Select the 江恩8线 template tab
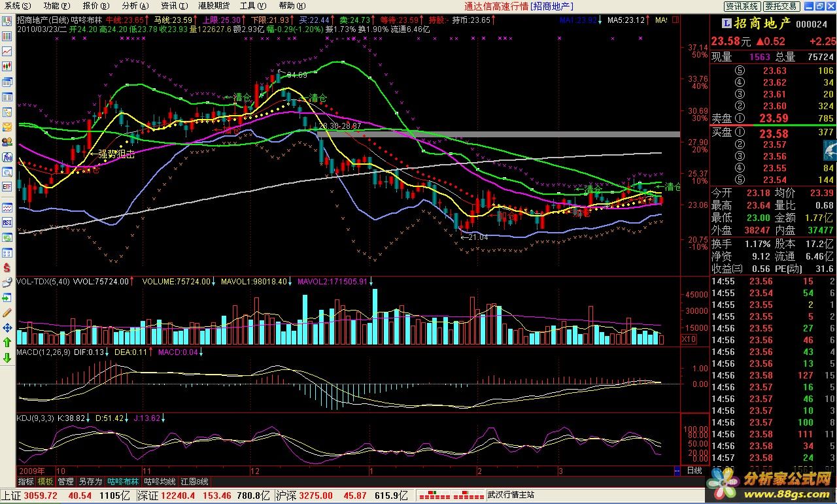This screenshot has height=504, width=837. (194, 481)
